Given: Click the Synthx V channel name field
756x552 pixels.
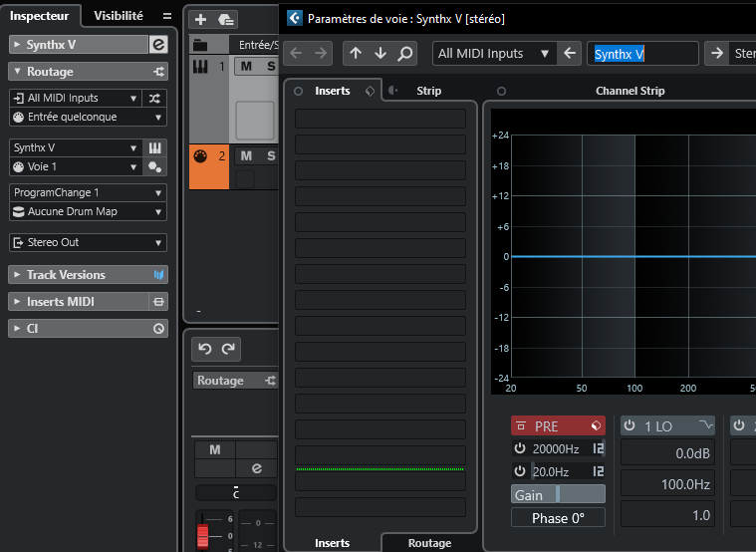Looking at the screenshot, I should pos(642,54).
